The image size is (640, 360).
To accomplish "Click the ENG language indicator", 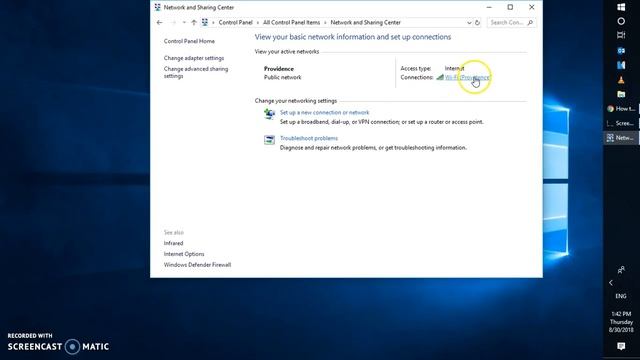I will point(621,296).
